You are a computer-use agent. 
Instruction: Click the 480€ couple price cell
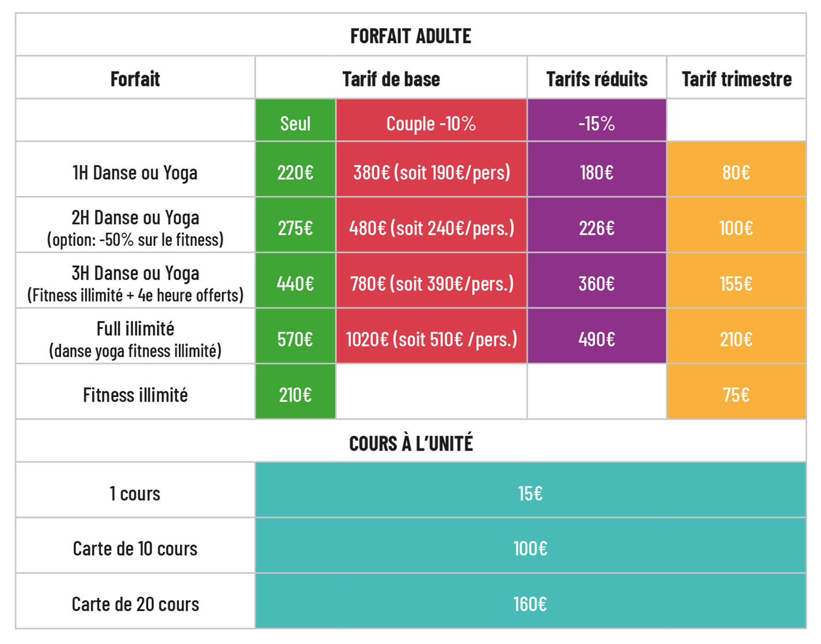pos(431,228)
